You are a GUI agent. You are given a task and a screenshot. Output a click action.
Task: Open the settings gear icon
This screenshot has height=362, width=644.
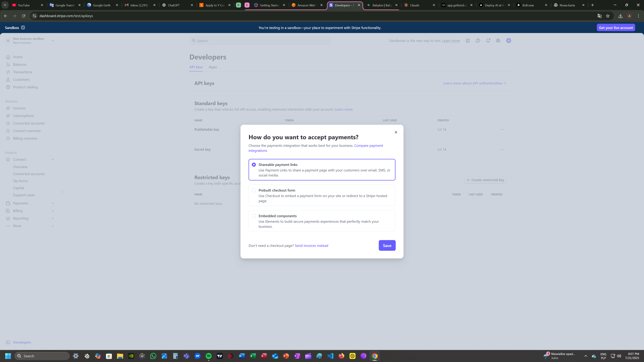pos(498,41)
